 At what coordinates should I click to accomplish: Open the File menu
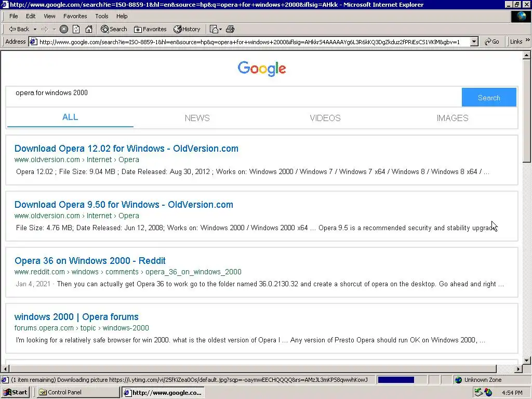[x=14, y=16]
